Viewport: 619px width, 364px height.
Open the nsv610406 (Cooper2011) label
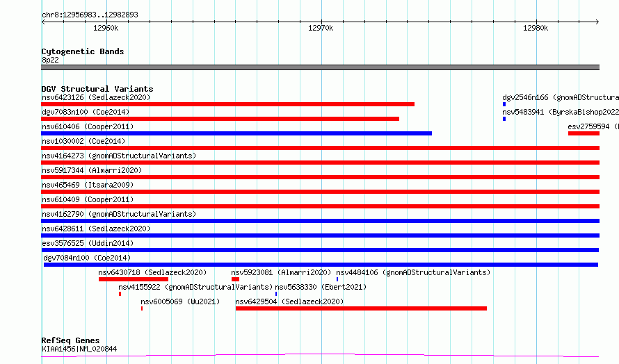coord(88,126)
